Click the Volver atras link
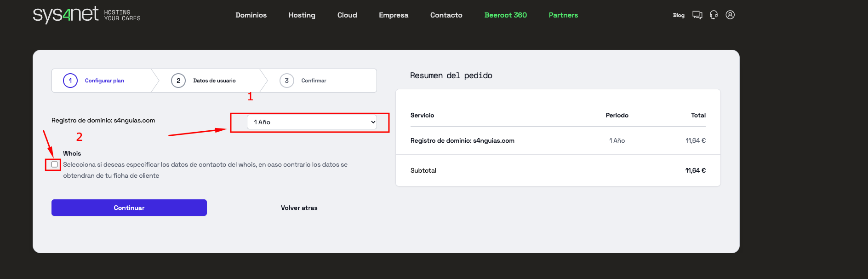The image size is (868, 279). 299,208
